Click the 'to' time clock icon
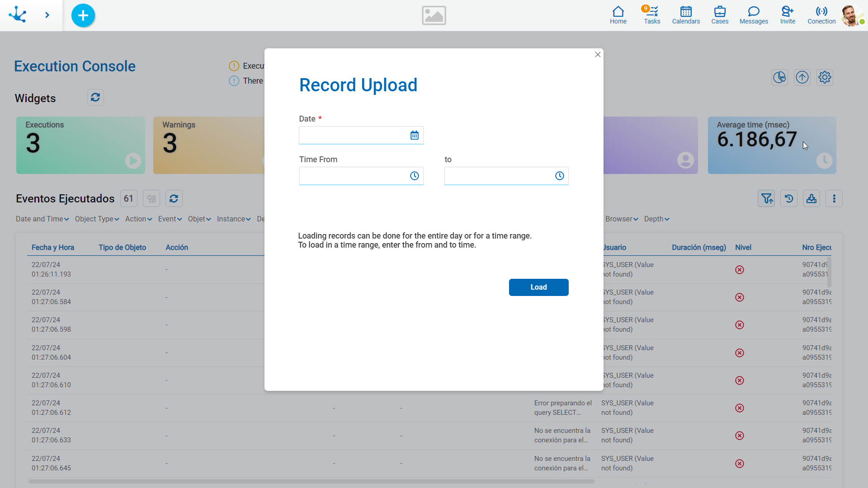The width and height of the screenshot is (868, 488). 559,176
